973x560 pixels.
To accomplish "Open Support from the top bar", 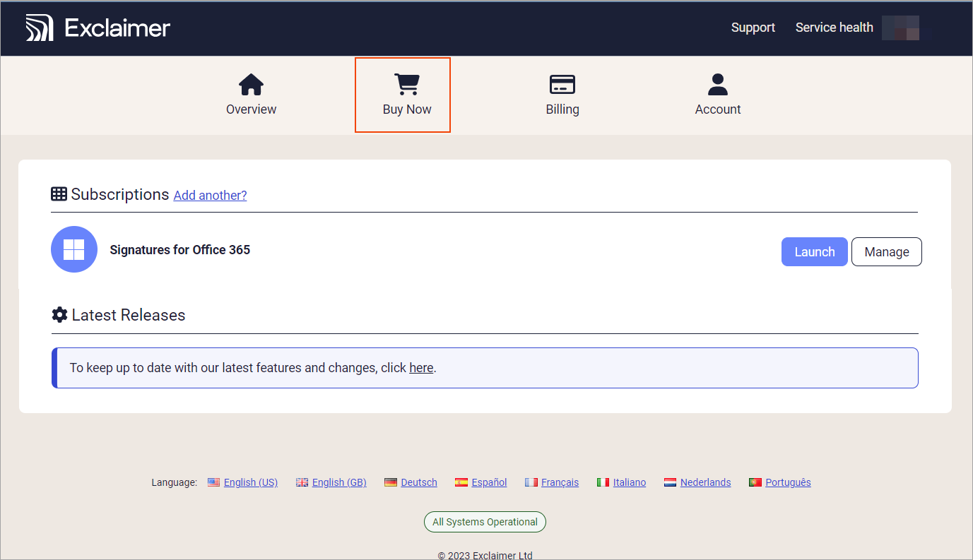I will click(x=753, y=28).
